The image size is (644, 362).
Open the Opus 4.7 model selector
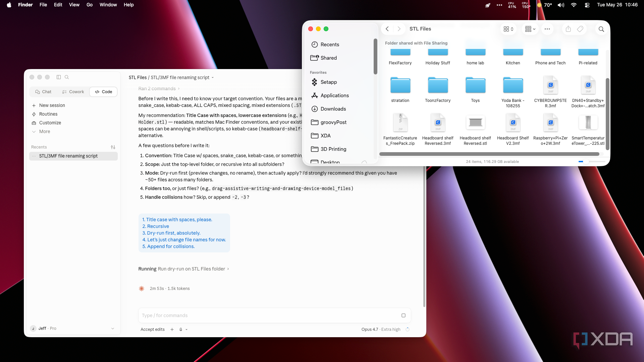coord(381,329)
